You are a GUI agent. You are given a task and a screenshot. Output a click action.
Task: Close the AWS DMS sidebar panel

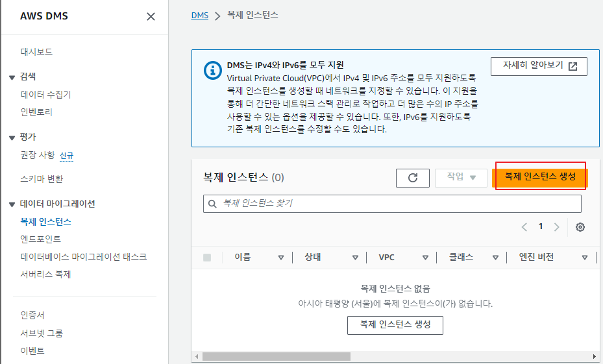tap(151, 16)
